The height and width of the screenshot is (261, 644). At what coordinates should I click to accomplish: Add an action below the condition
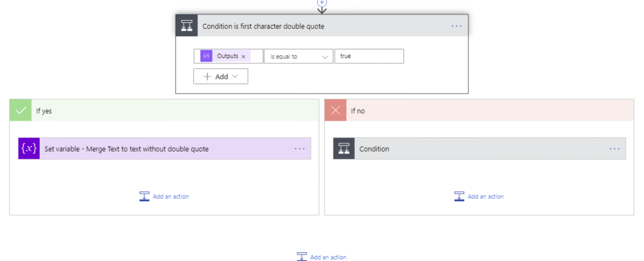(321, 257)
